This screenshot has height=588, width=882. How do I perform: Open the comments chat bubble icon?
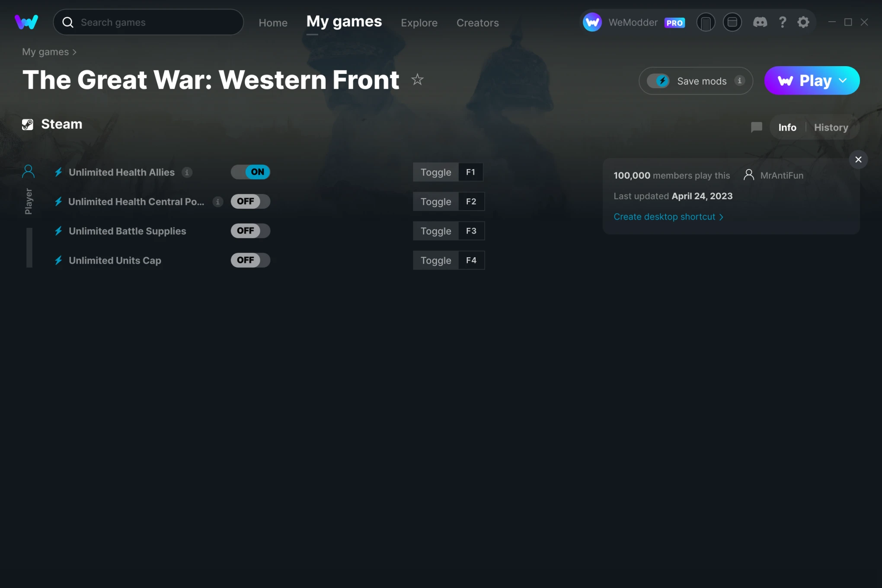tap(757, 127)
